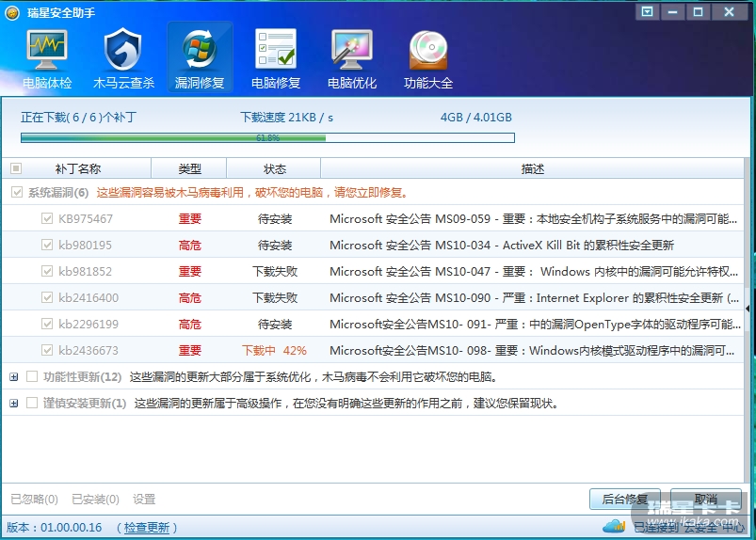Screen dimensions: 756x540
Task: Toggle the select-all checkbox in table header
Action: click(x=16, y=168)
